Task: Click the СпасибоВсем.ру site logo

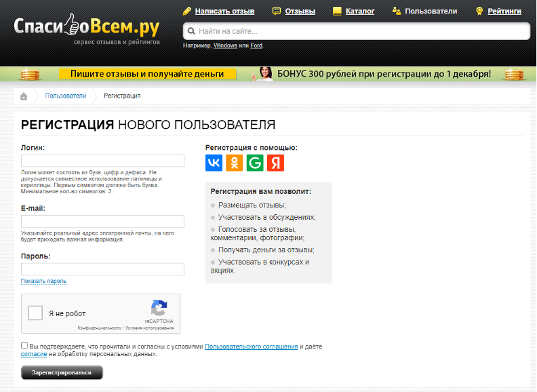Action: [x=86, y=28]
